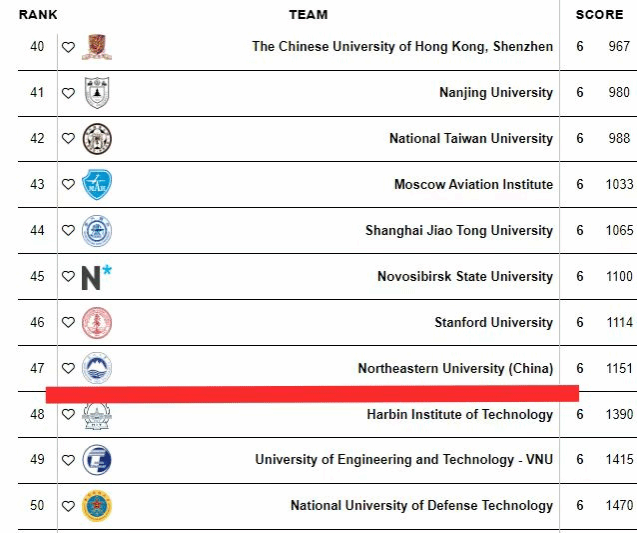Click the SCORE column header
Screen dimensions: 638x533
[x=599, y=15]
